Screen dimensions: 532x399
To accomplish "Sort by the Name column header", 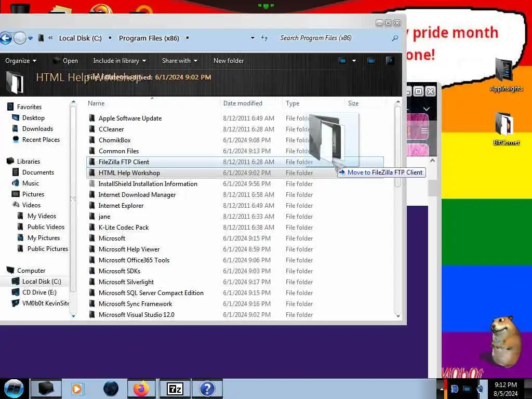I will pos(96,103).
